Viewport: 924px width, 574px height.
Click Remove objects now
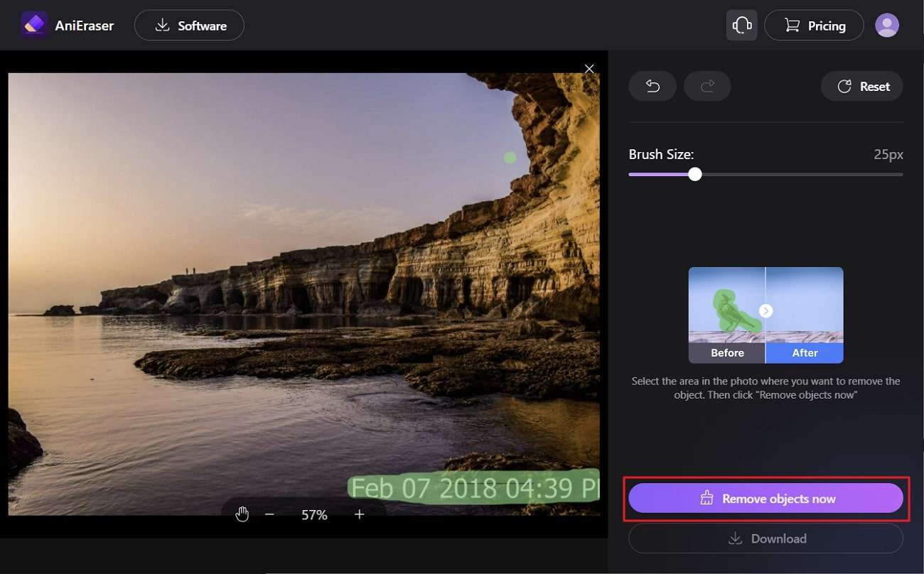765,499
